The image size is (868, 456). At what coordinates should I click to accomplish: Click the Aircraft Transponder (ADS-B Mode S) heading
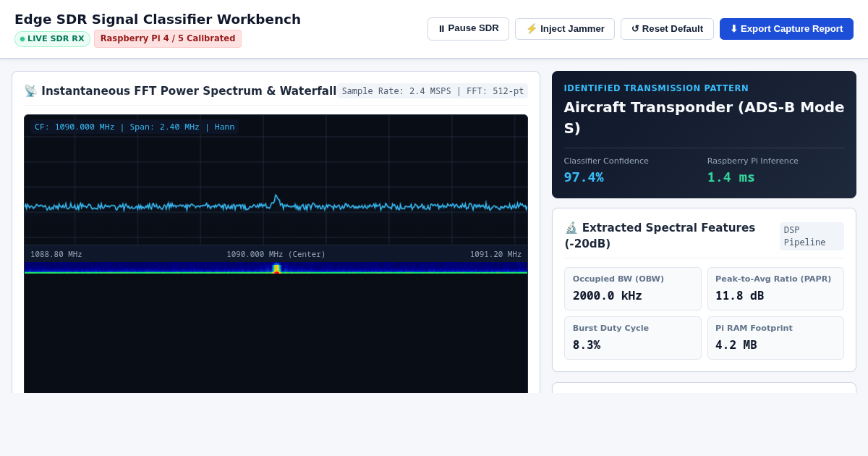point(704,117)
